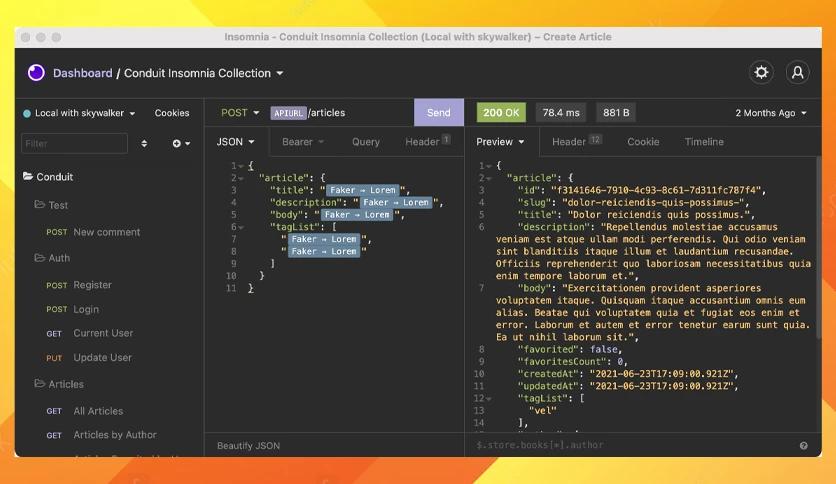Open Local with skywalker environment dropdown

click(79, 113)
